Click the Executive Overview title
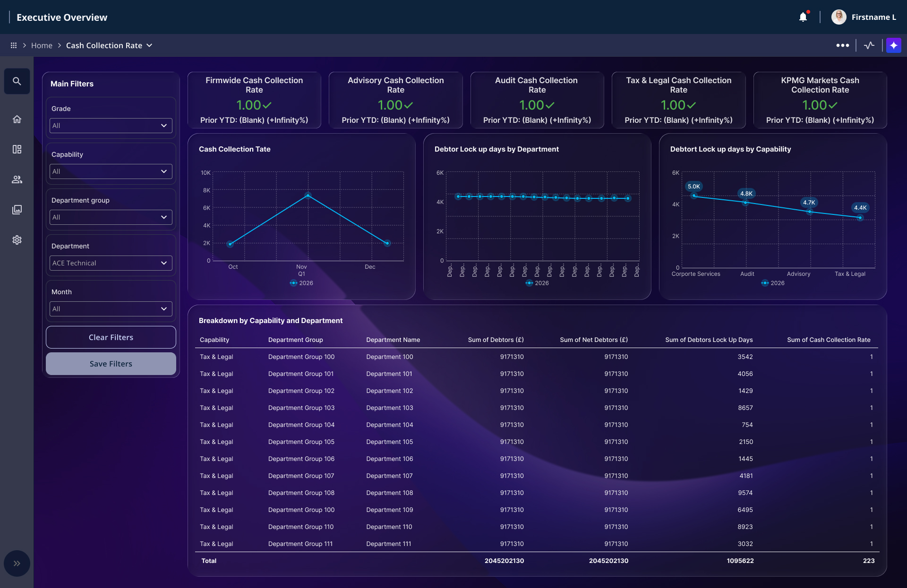The image size is (907, 588). (62, 17)
